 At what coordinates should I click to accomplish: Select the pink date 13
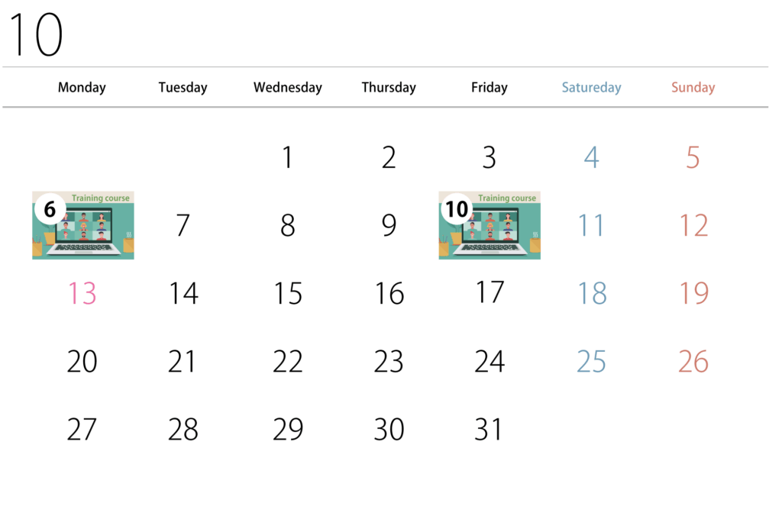82,293
